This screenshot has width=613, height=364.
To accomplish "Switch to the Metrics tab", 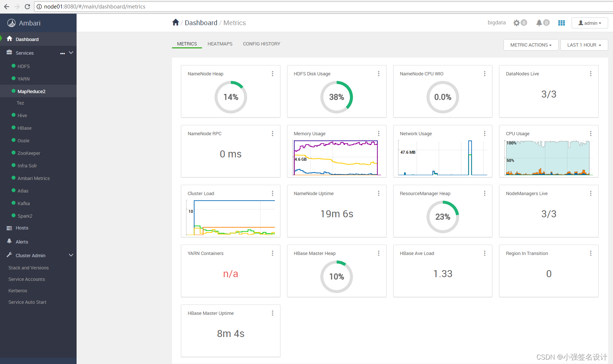I will click(187, 44).
